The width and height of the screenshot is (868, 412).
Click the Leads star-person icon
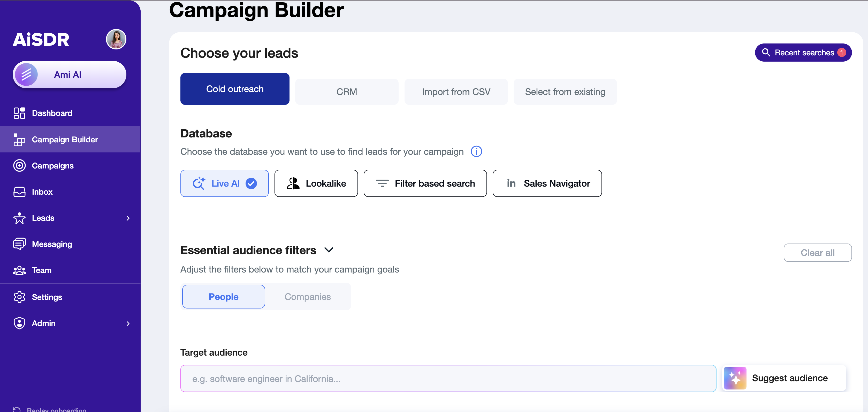[x=19, y=218]
